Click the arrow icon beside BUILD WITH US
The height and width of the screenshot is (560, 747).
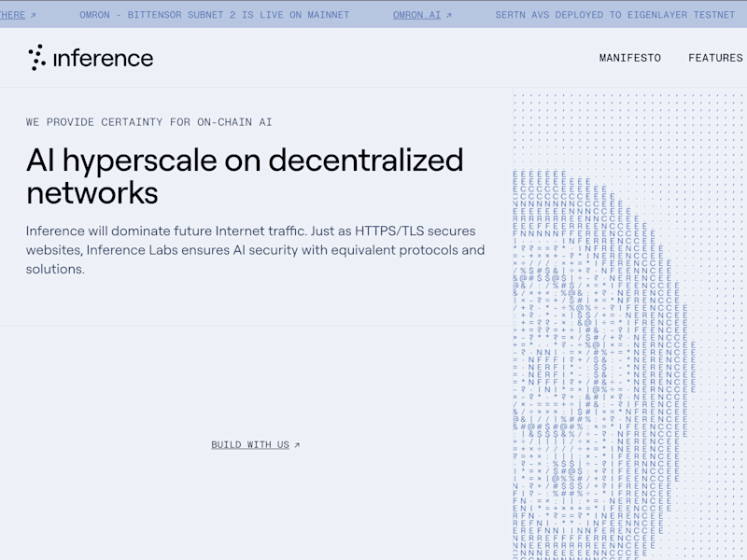click(297, 445)
